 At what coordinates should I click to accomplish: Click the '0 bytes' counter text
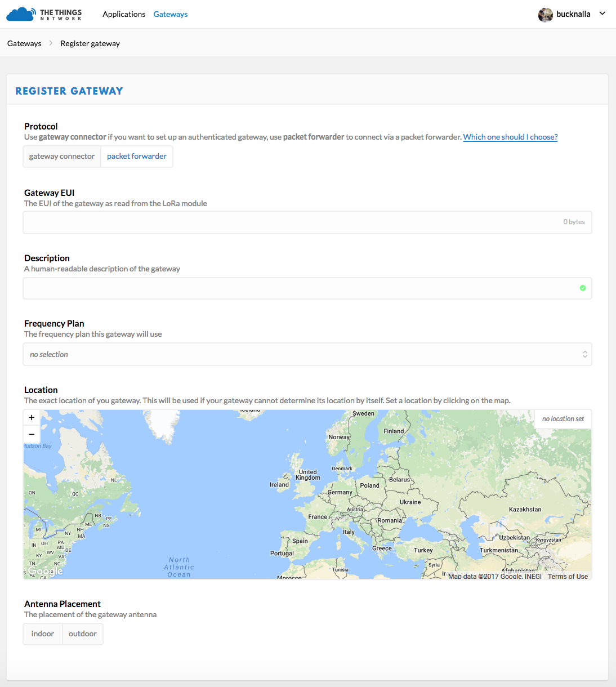pyautogui.click(x=574, y=222)
